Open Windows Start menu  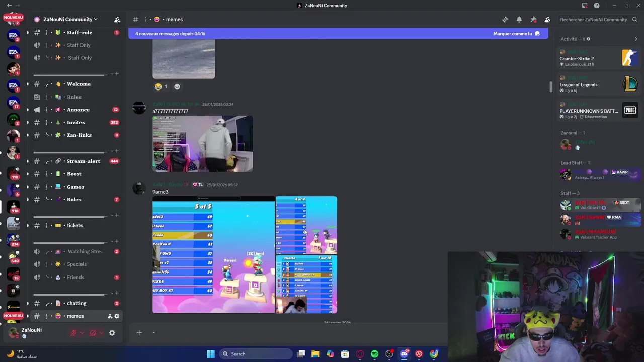point(211,354)
